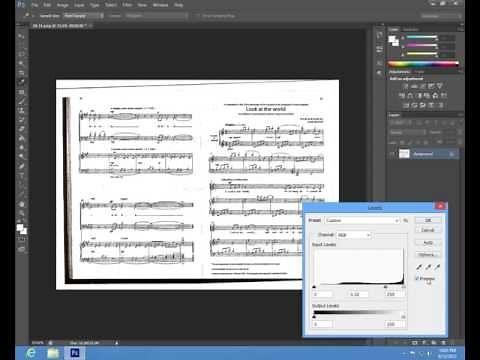
Task: Open the Sample layers dropdown in options bar
Action: 156,16
